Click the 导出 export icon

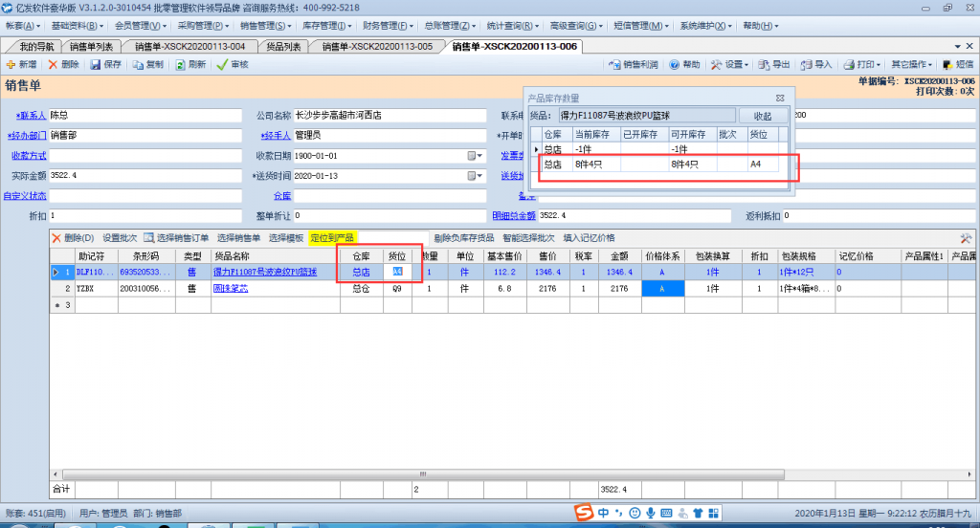(x=764, y=65)
